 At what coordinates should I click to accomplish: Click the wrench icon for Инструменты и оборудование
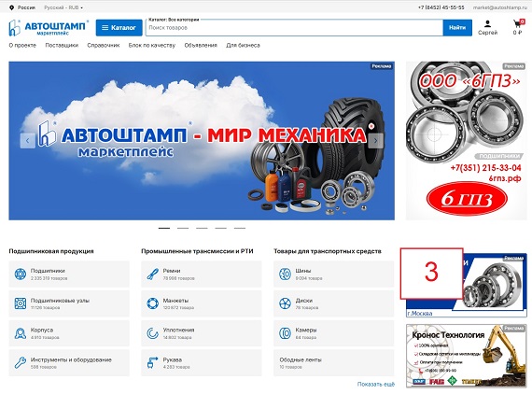[x=20, y=363]
